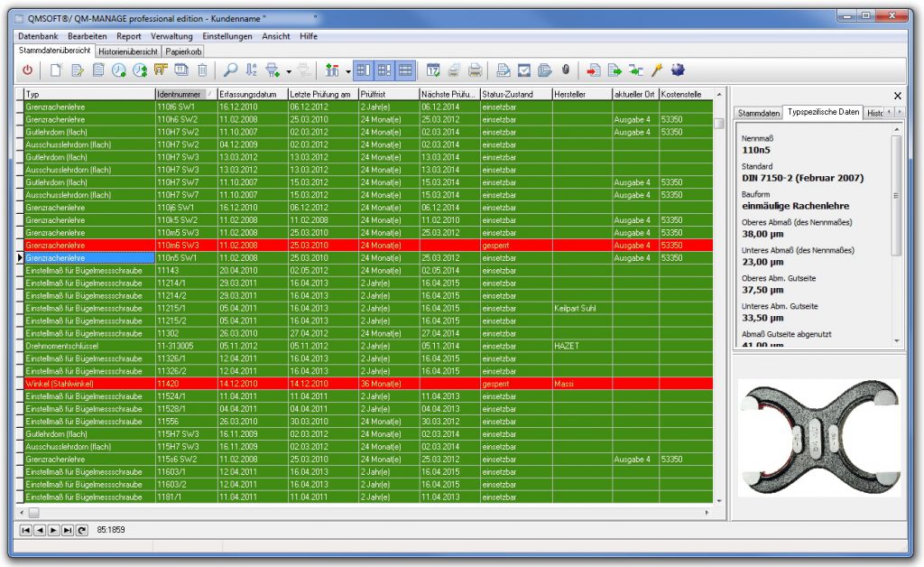The width and height of the screenshot is (924, 567).
Task: Click the magic wand wizard icon
Action: tap(658, 70)
